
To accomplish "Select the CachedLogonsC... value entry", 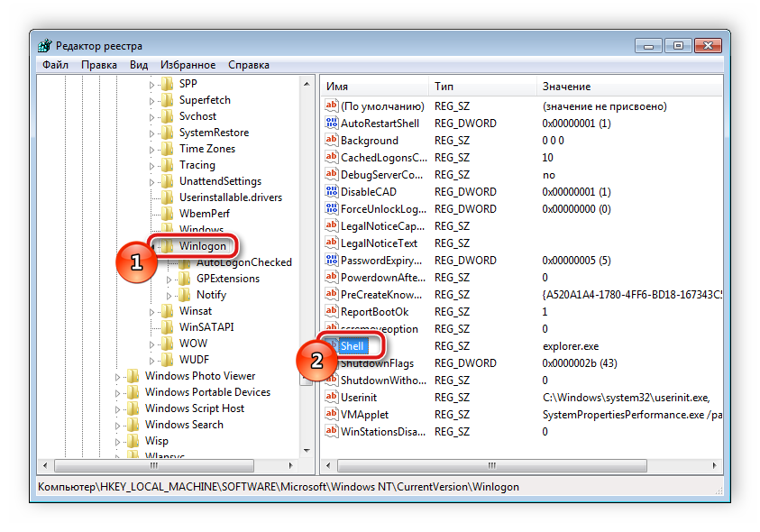I will coord(384,158).
